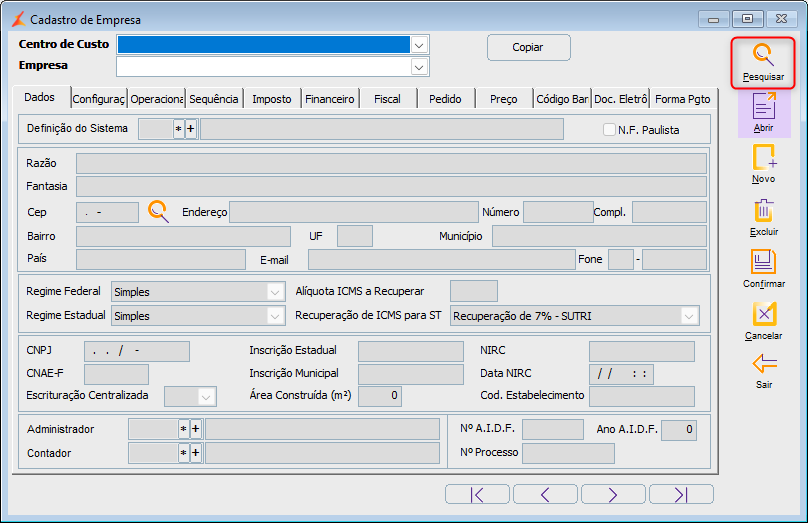The height and width of the screenshot is (523, 808).
Task: Click the Copiar button
Action: [529, 47]
